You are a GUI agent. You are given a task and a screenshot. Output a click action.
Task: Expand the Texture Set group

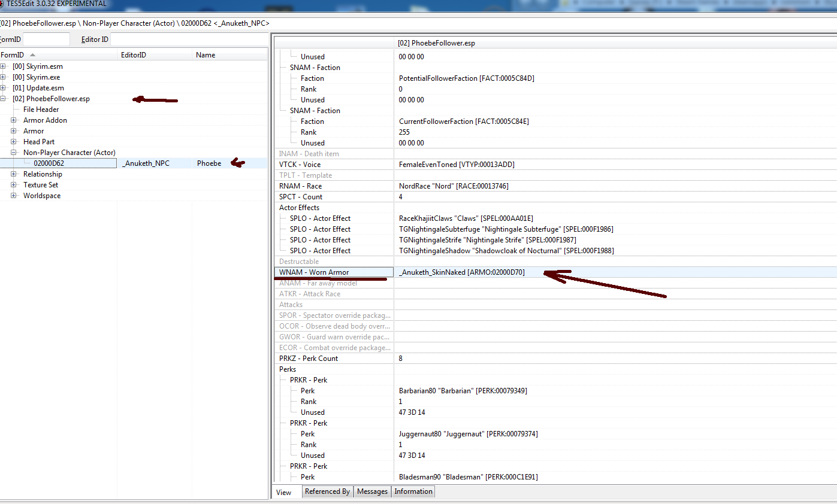click(14, 185)
